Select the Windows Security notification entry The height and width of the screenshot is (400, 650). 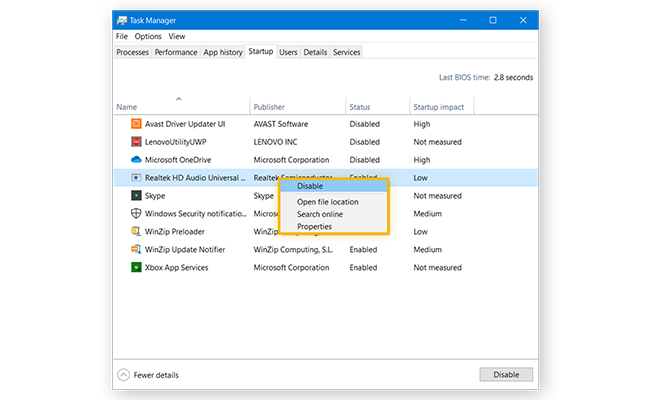click(x=196, y=213)
